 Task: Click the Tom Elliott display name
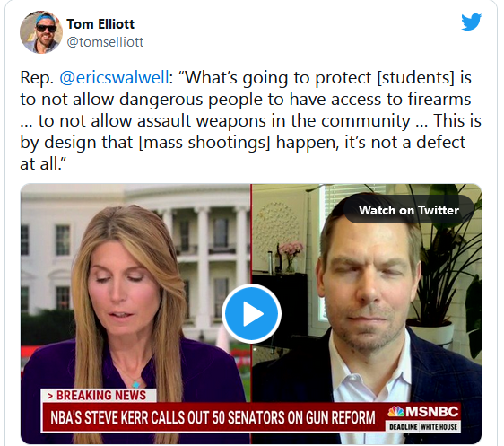click(100, 24)
